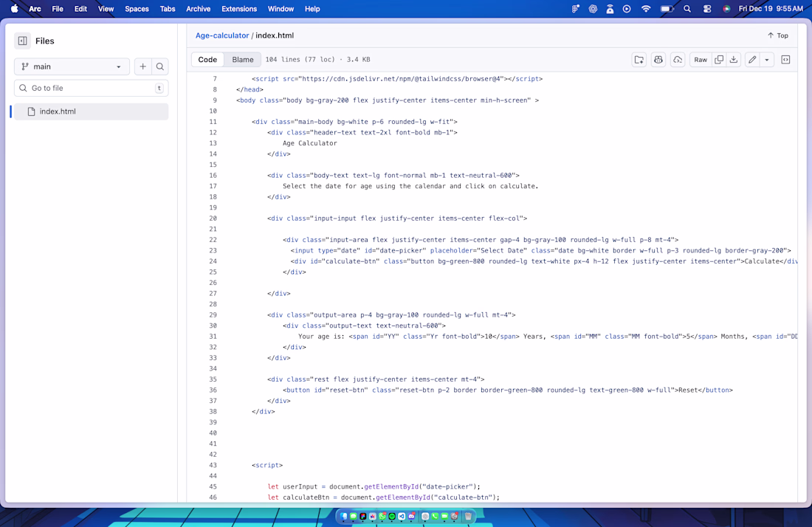Switch to the Blame tab
The image size is (812, 527).
pos(243,60)
